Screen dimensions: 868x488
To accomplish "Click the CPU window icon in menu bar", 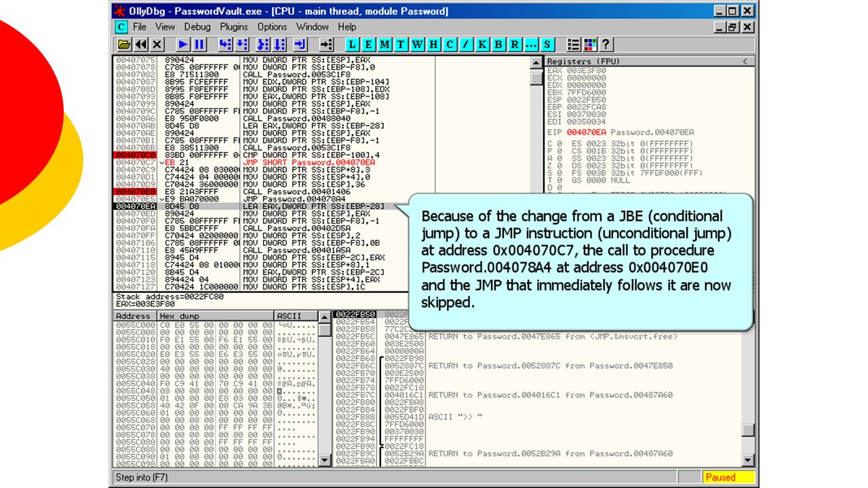I will [x=121, y=27].
